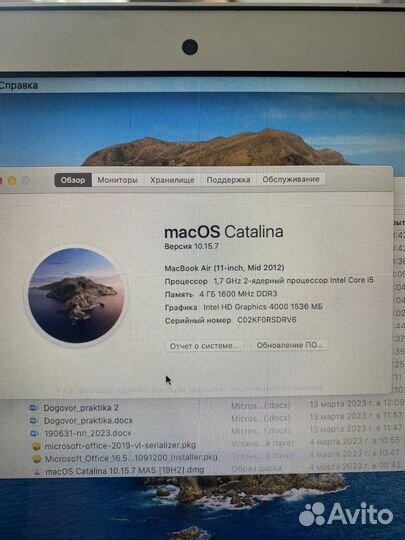The width and height of the screenshot is (405, 540).
Task: Click the Intel HD Graphics 4000 value
Action: point(263,307)
